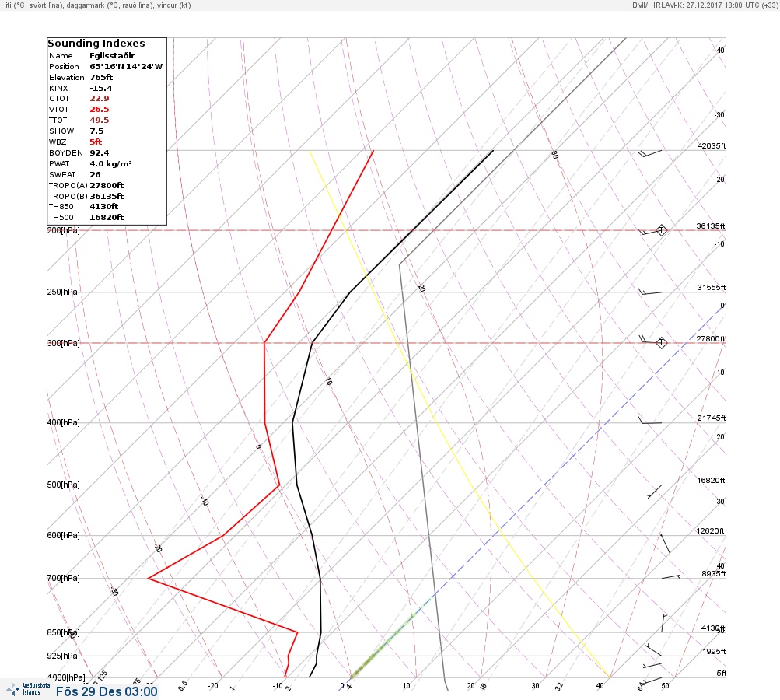Screen dimensions: 780x700
Task: Click the VTOT value "26.5"
Action: coord(99,110)
